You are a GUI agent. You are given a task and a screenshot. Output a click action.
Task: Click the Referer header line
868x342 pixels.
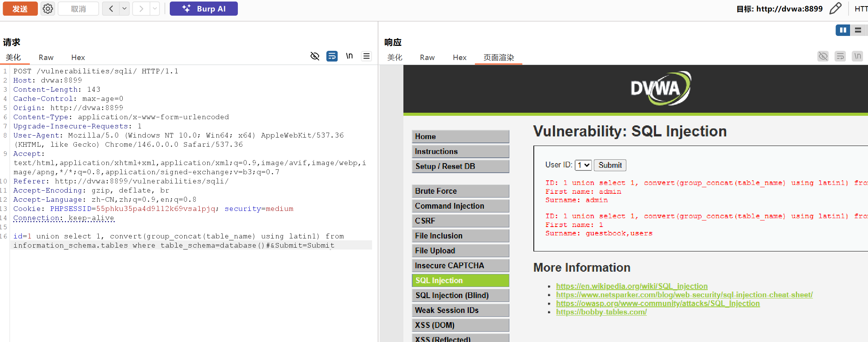point(121,181)
